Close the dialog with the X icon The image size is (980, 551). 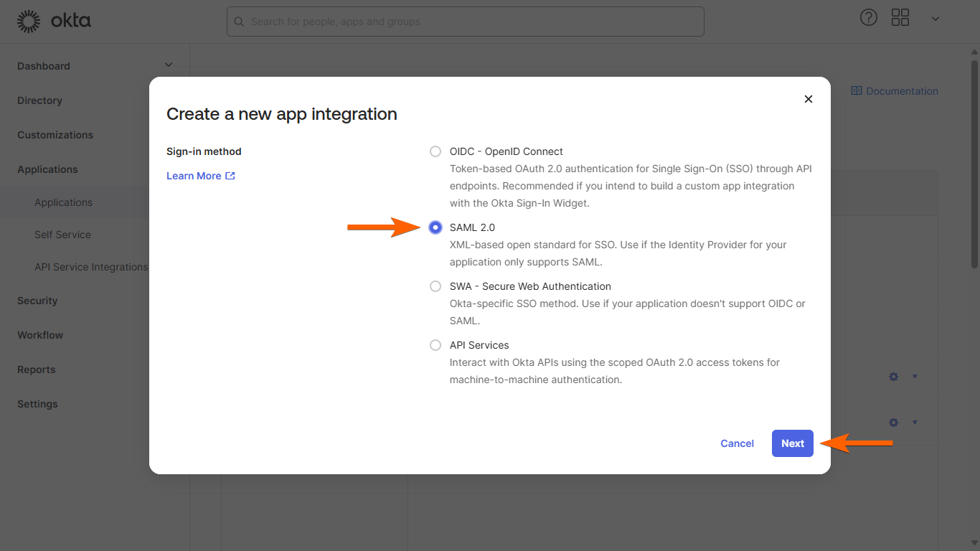point(809,99)
